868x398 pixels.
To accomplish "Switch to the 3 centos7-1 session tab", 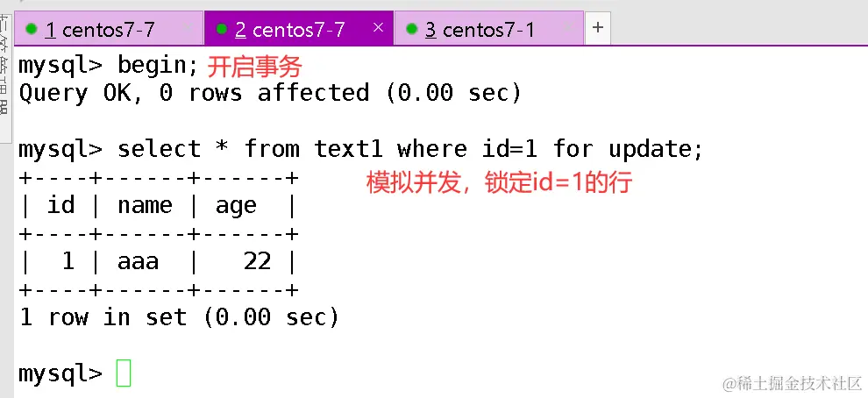I will (480, 30).
